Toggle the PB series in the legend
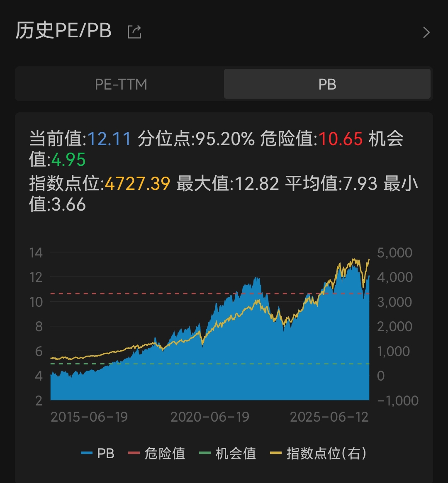Viewport: 448px width, 483px height. point(97,454)
